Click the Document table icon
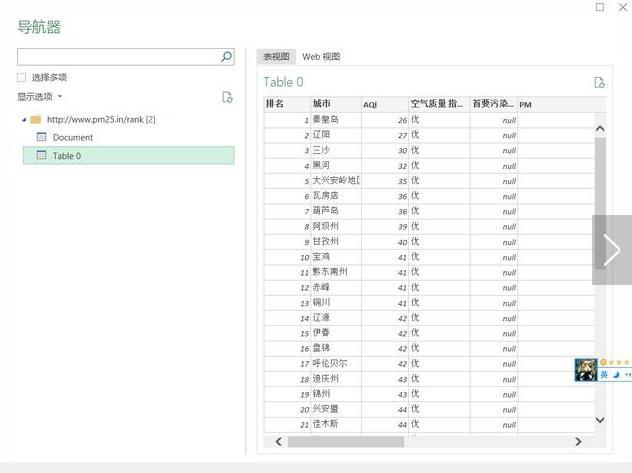The image size is (632, 473). coord(42,137)
